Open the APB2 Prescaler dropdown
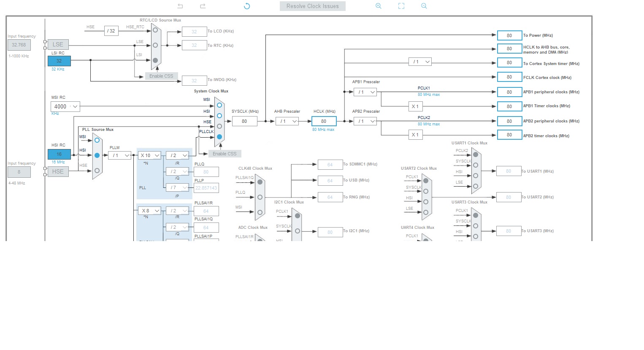Viewport: 644px width, 350px height. pyautogui.click(x=365, y=121)
